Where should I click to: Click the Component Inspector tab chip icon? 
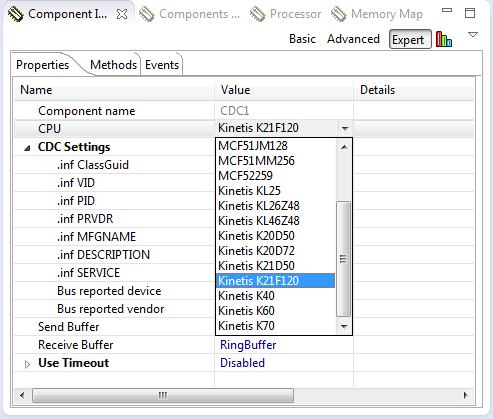[15, 14]
